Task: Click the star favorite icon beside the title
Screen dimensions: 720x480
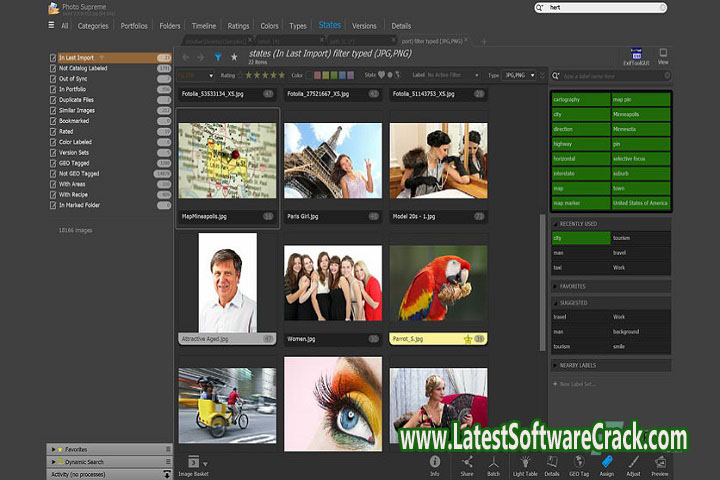Action: coord(234,57)
